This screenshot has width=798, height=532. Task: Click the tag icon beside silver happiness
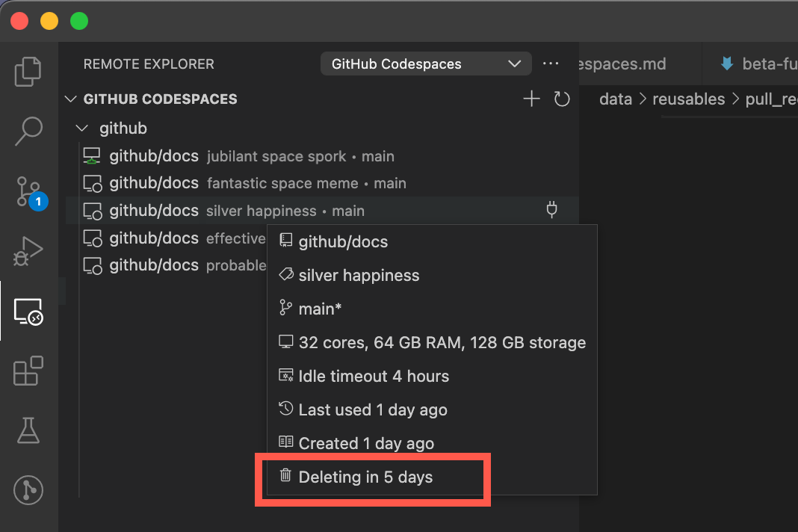pyautogui.click(x=286, y=274)
